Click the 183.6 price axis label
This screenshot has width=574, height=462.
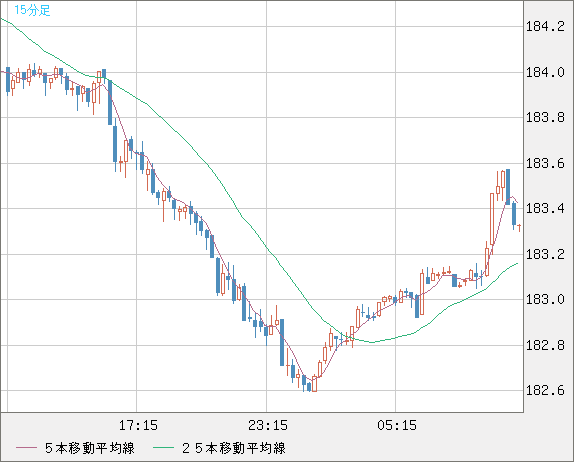[545, 163]
